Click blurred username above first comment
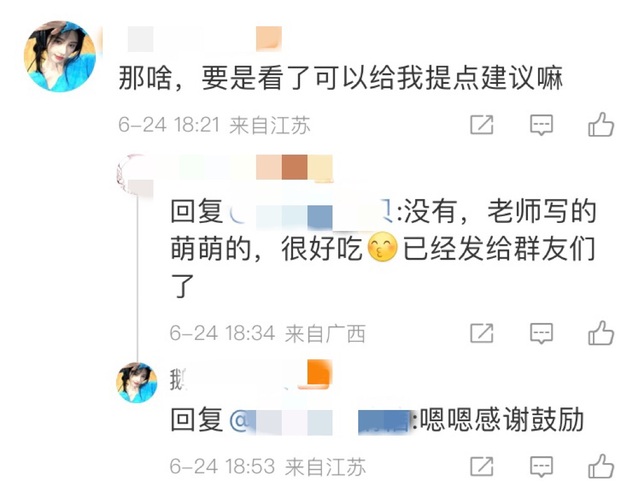Image resolution: width=640 pixels, height=487 pixels. click(x=204, y=39)
